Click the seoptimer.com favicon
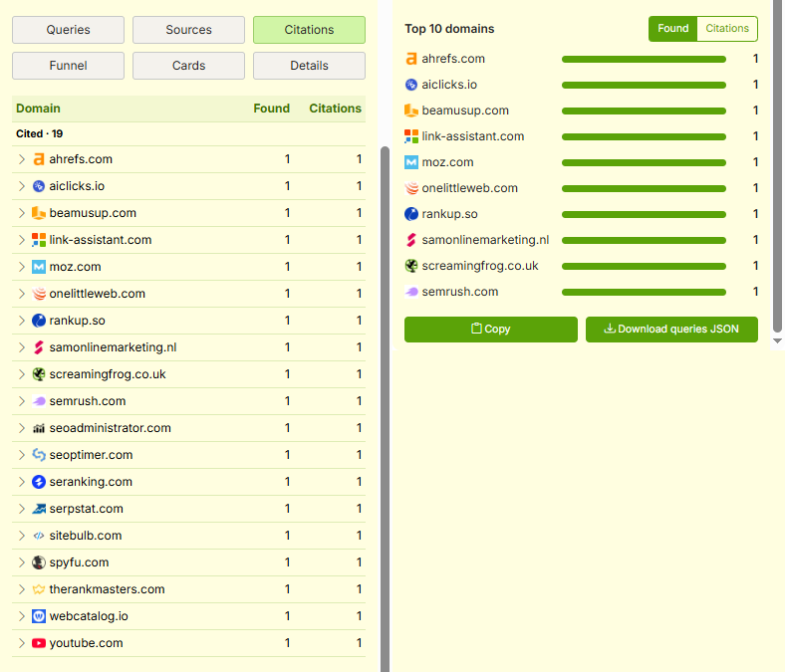The width and height of the screenshot is (785, 672). pyautogui.click(x=39, y=455)
